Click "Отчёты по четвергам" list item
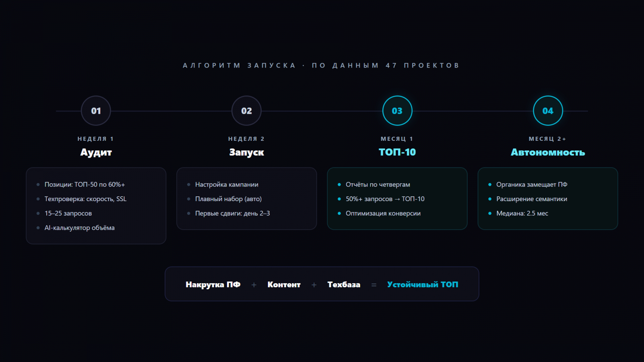 coord(378,185)
